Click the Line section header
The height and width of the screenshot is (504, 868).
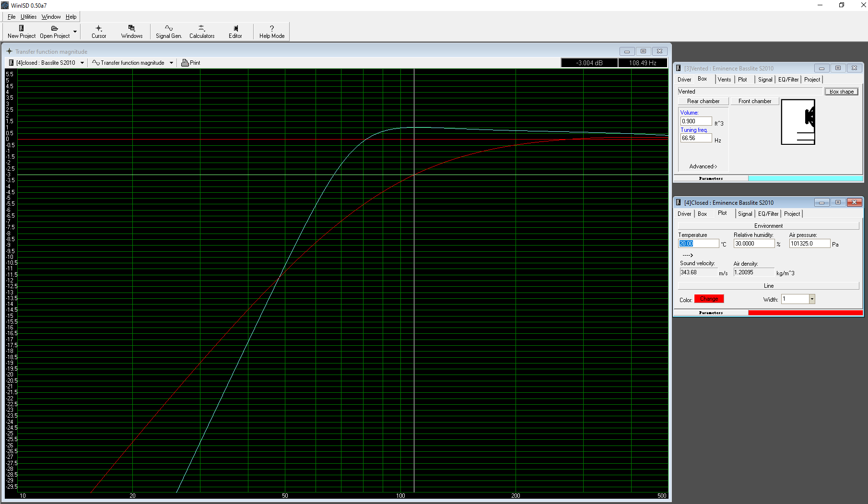pyautogui.click(x=768, y=286)
